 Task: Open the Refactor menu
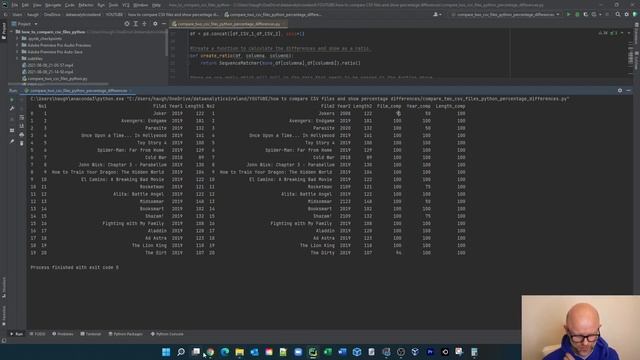(86, 5)
